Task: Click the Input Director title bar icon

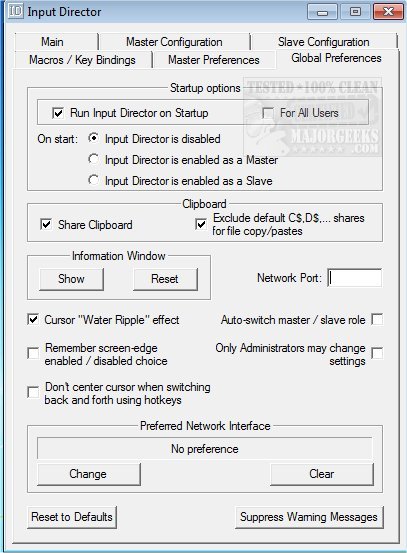Action: click(x=15, y=12)
